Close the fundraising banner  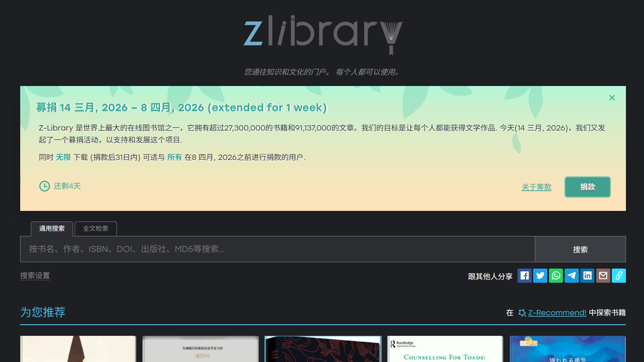612,98
